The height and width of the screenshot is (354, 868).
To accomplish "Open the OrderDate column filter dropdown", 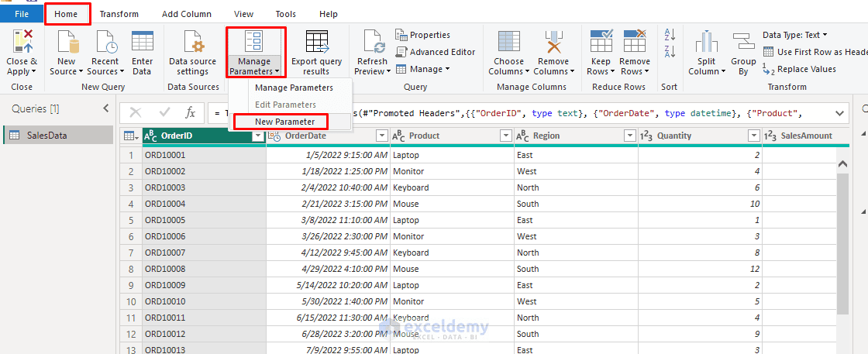I will (382, 136).
